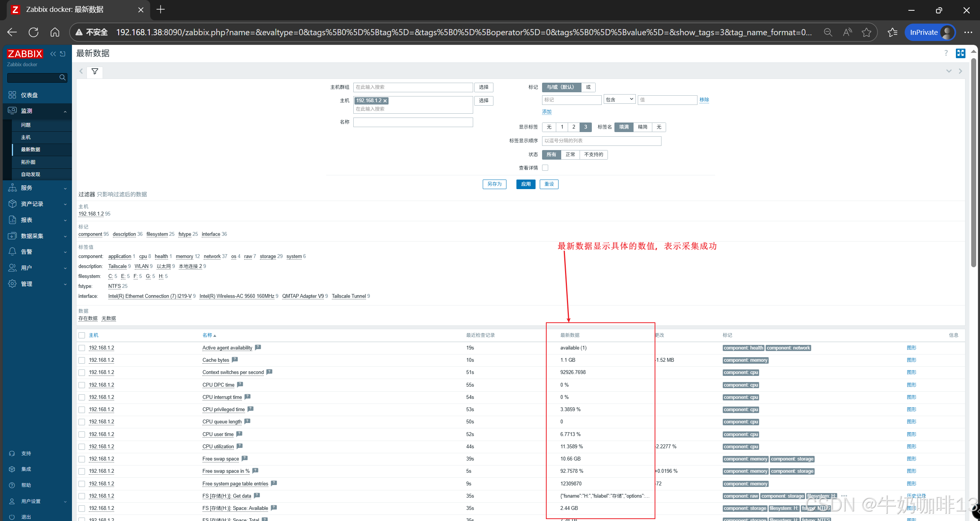Open the help question mark icon
The width and height of the screenshot is (980, 521).
946,53
